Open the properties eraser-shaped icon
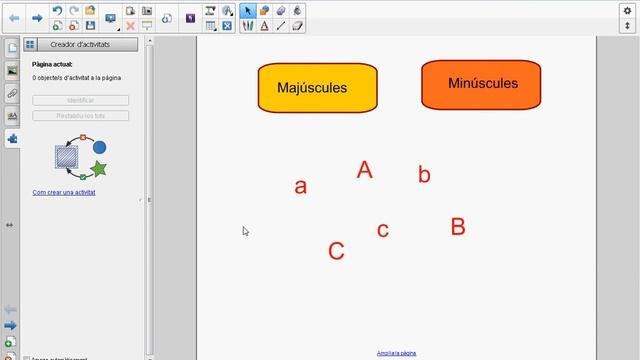This screenshot has height=360, width=640. click(297, 26)
